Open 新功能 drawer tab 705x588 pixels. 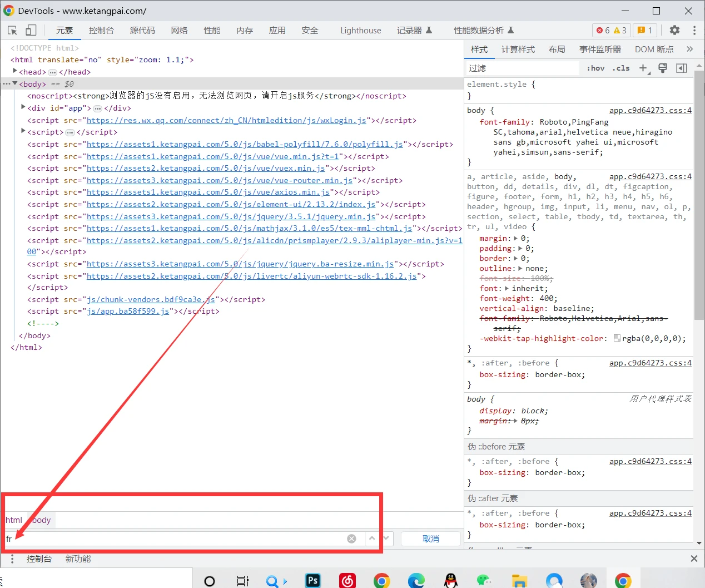click(x=78, y=559)
